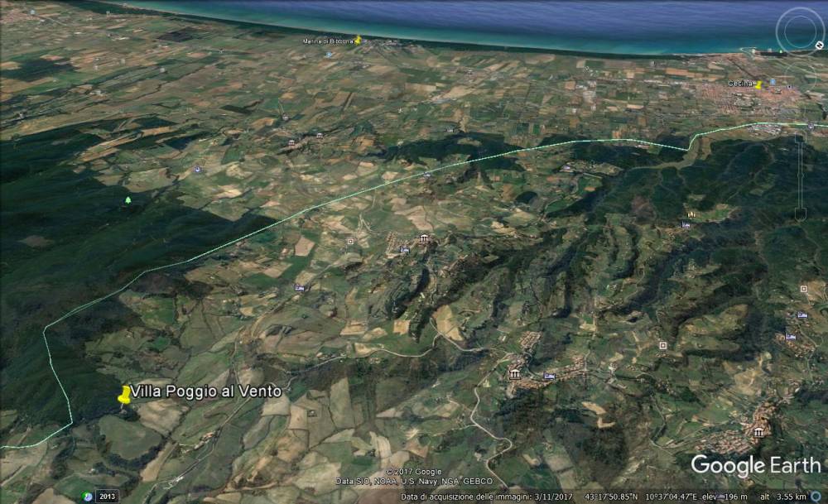Click the Cecina yellow placemark pin
Screen dimensions: 828x504
[x=758, y=84]
